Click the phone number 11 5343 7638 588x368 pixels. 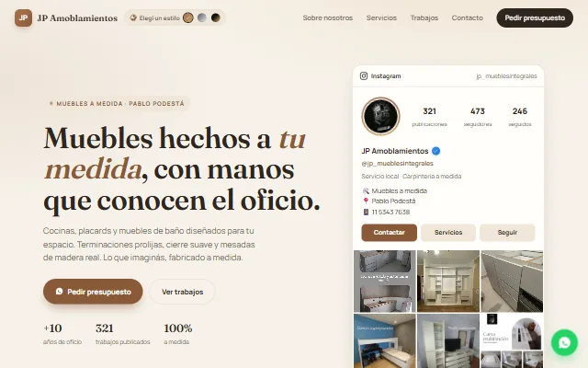pos(390,212)
